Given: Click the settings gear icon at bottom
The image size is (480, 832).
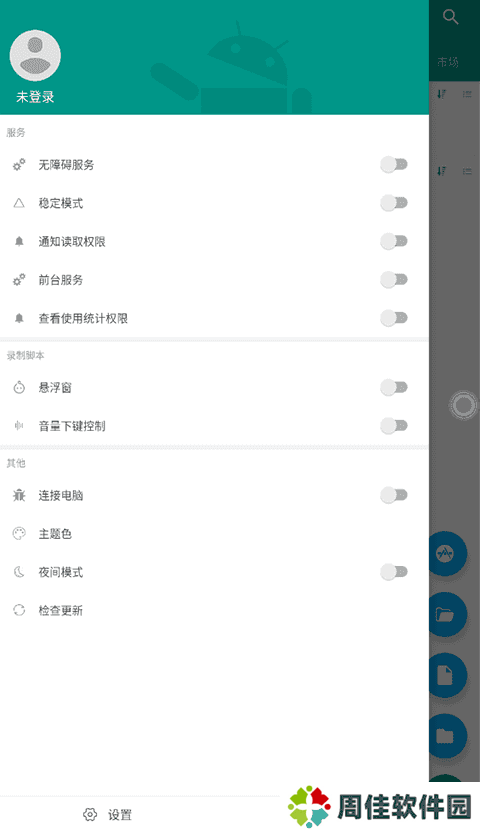Looking at the screenshot, I should click(x=90, y=814).
